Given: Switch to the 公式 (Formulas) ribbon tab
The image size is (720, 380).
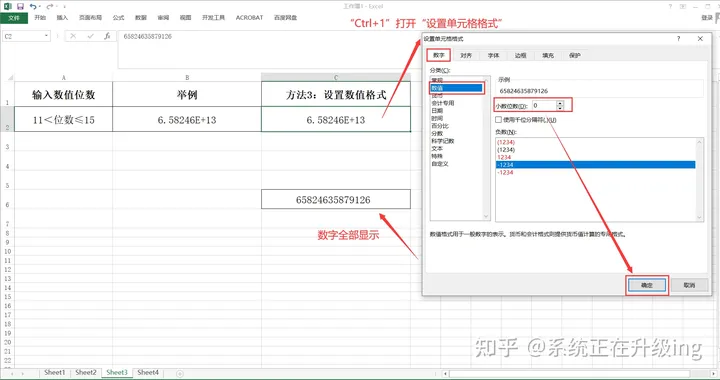Looking at the screenshot, I should 118,17.
